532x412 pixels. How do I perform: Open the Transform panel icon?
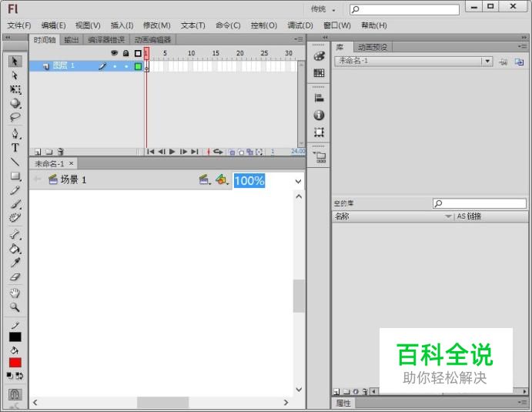(319, 132)
